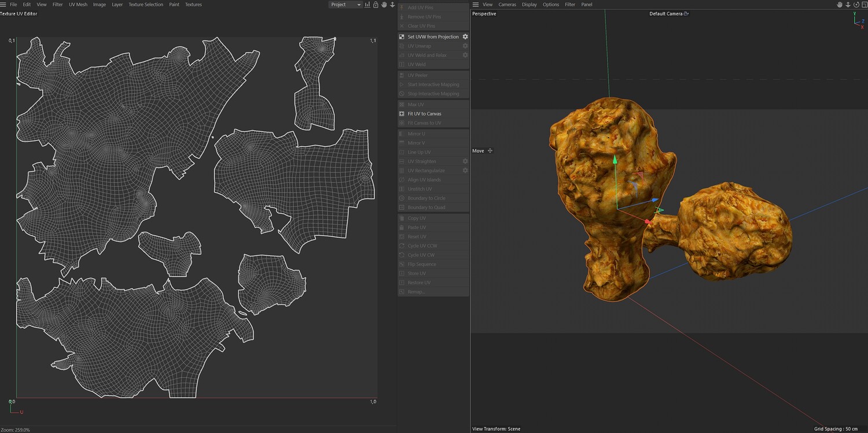Click the View Transform: Scene label
The height and width of the screenshot is (433, 868).
click(496, 429)
